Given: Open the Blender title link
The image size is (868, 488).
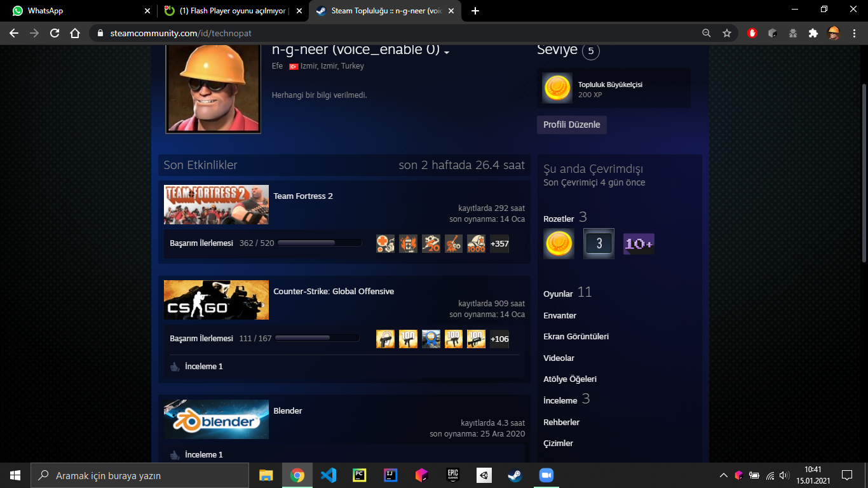Looking at the screenshot, I should [x=288, y=411].
